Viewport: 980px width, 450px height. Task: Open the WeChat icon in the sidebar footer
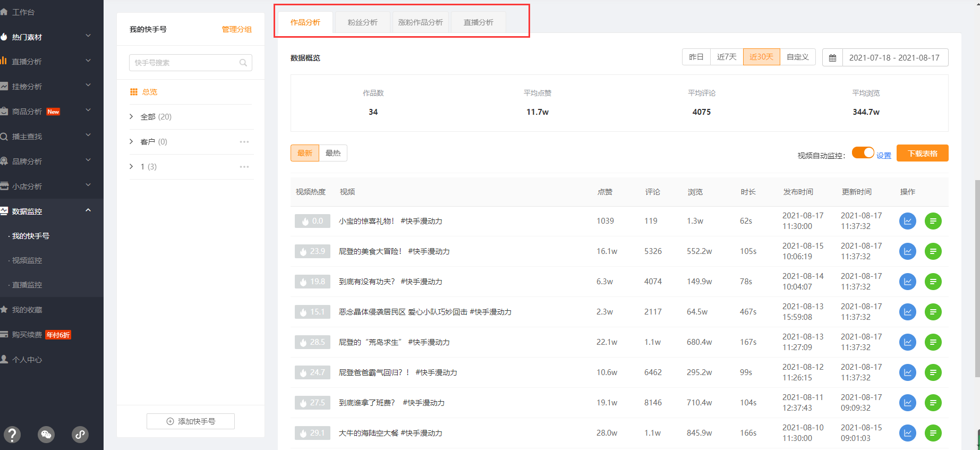coord(46,435)
